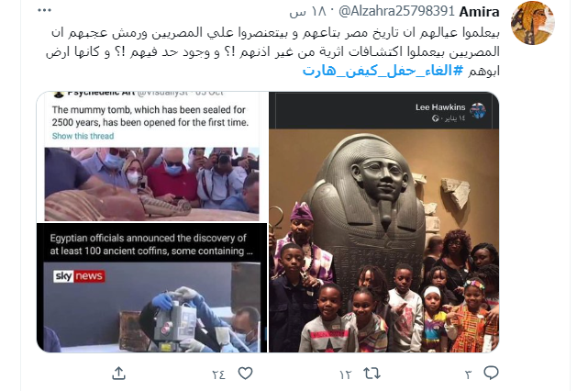588x391 pixels.
Task: Open the tweet timestamp ١٨ س
Action: pos(307,12)
